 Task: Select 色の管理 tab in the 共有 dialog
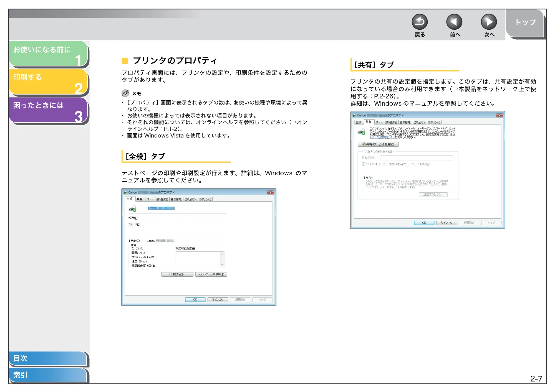[405, 122]
